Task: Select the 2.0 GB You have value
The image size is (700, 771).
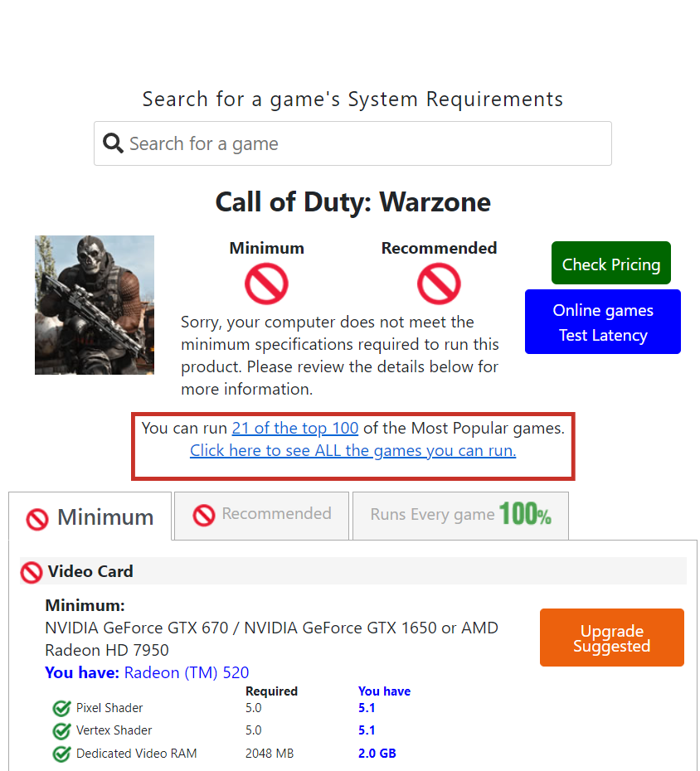Action: (x=377, y=754)
